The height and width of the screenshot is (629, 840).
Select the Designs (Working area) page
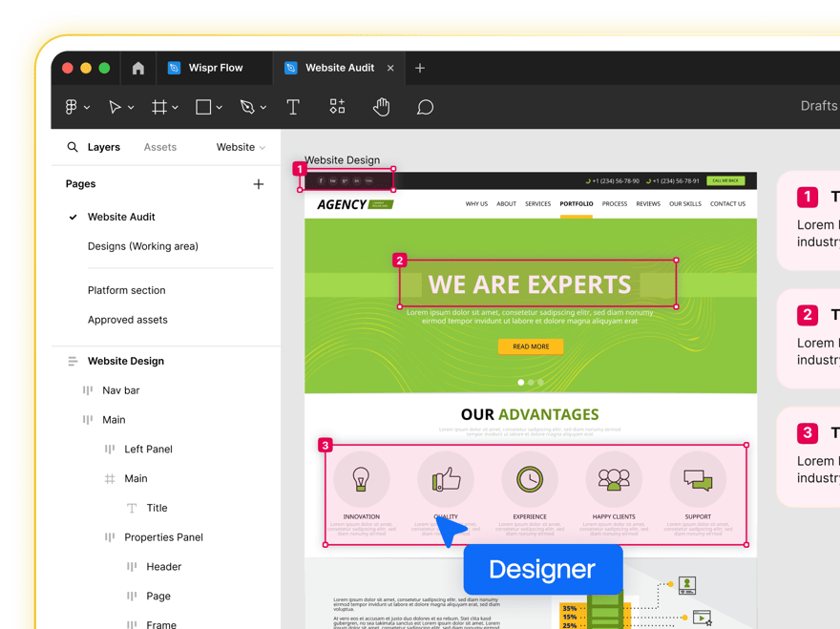coord(143,246)
